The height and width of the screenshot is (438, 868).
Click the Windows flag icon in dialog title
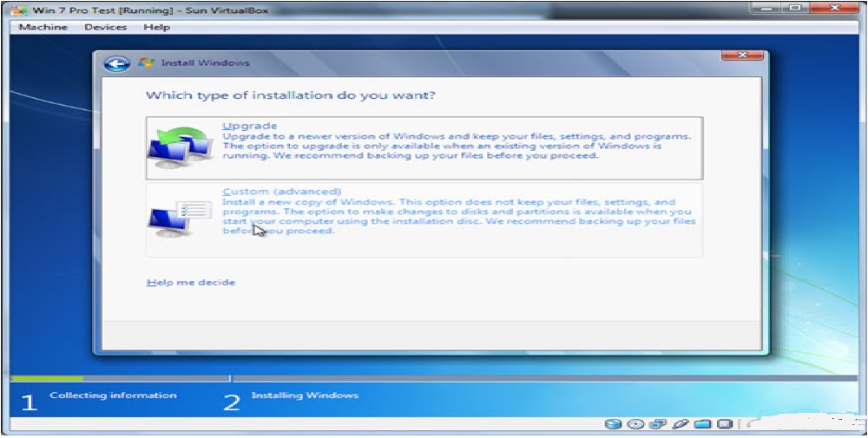146,63
